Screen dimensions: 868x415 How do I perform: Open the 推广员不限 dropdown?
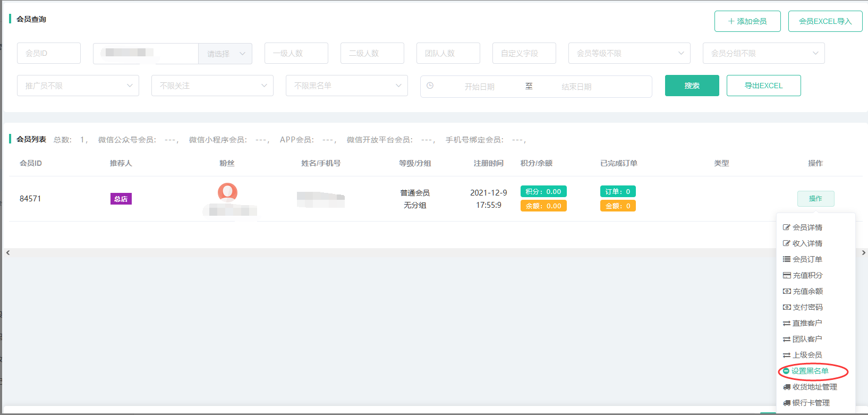78,86
